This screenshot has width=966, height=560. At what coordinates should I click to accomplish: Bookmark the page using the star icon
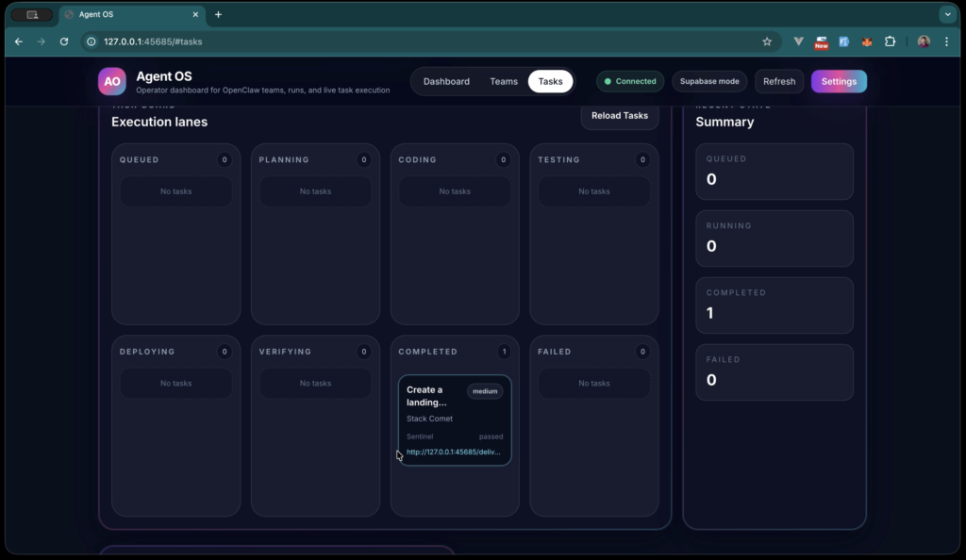[x=767, y=41]
